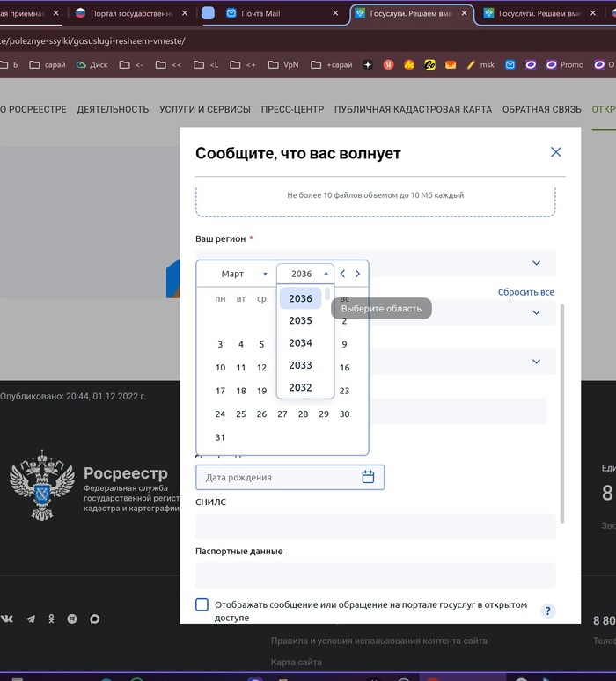616x681 pixels.
Task: Go to next month in date picker
Action: (357, 274)
